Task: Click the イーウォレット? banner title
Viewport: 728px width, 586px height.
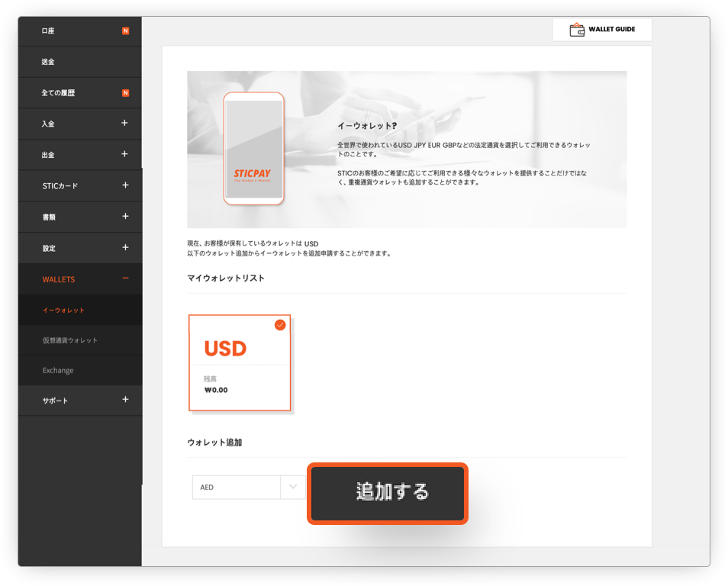Action: [367, 126]
